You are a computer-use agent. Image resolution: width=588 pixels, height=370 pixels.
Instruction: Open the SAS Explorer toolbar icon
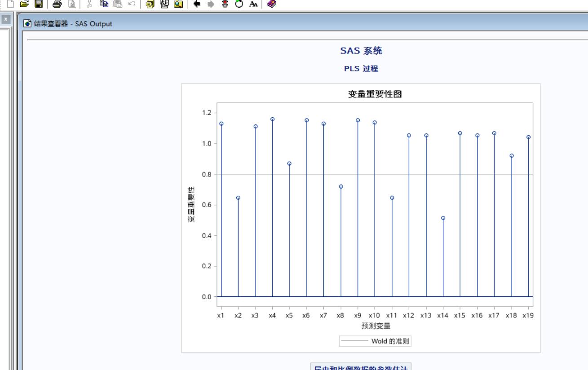click(164, 4)
